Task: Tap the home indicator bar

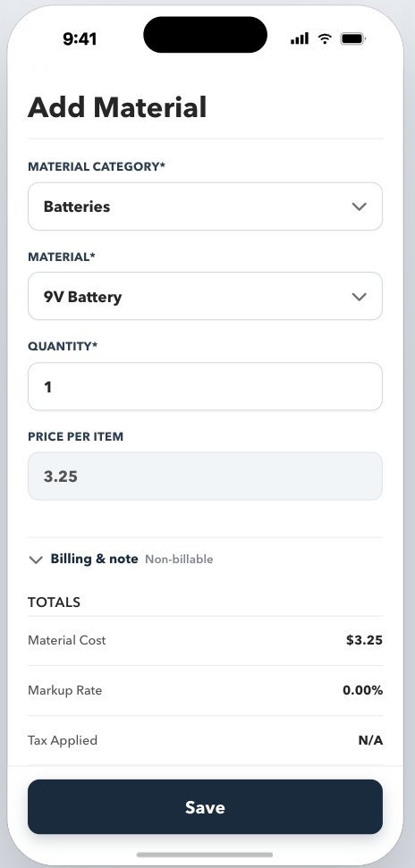Action: 205,855
